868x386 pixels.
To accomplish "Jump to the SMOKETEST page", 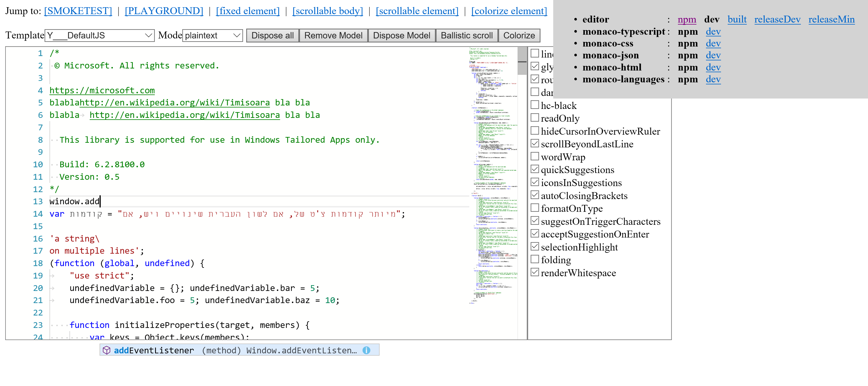I will (78, 11).
